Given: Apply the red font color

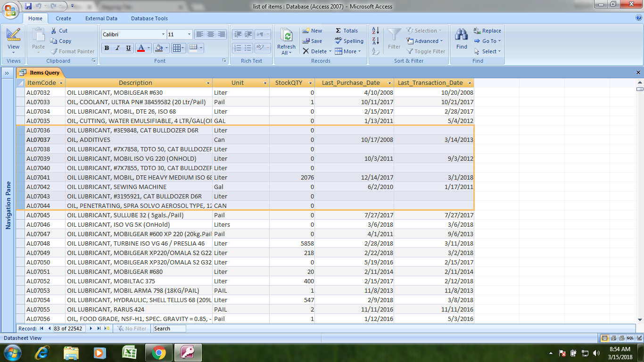Looking at the screenshot, I should [x=140, y=48].
